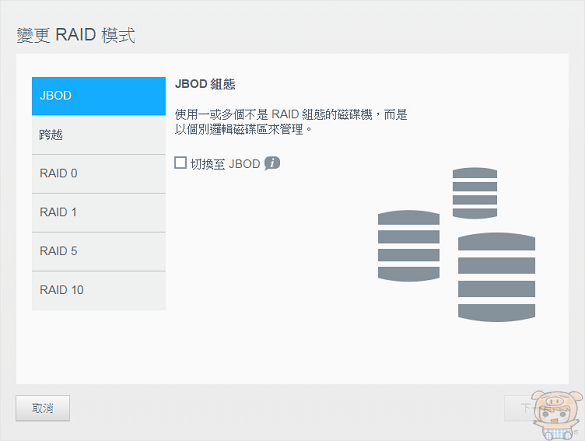This screenshot has height=441, width=585.
Task: Click the 變更 RAID 模式 dialog title
Action: 76,35
